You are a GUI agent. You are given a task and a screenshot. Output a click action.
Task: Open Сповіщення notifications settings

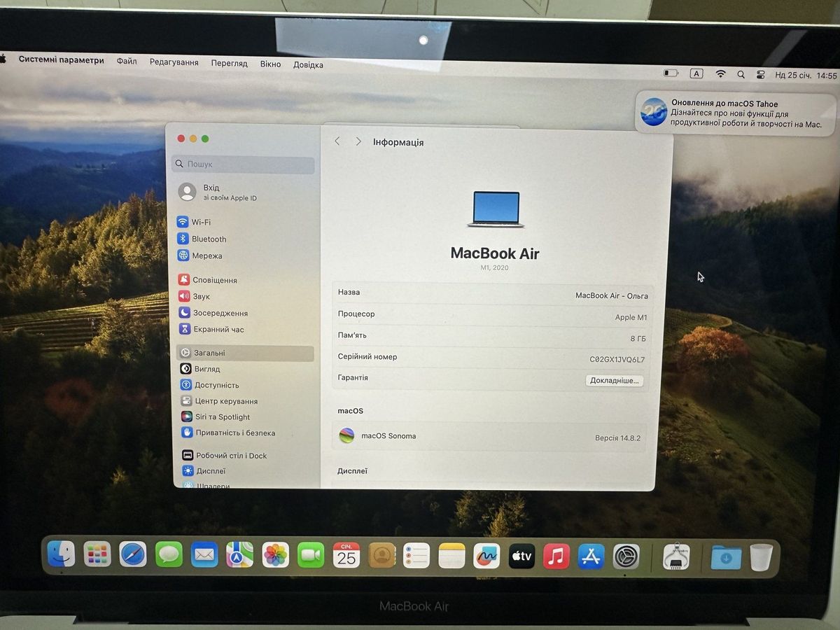click(x=214, y=280)
